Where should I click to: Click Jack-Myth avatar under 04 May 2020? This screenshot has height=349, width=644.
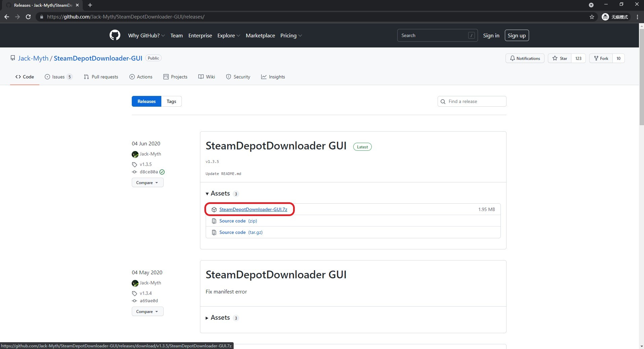tap(135, 283)
